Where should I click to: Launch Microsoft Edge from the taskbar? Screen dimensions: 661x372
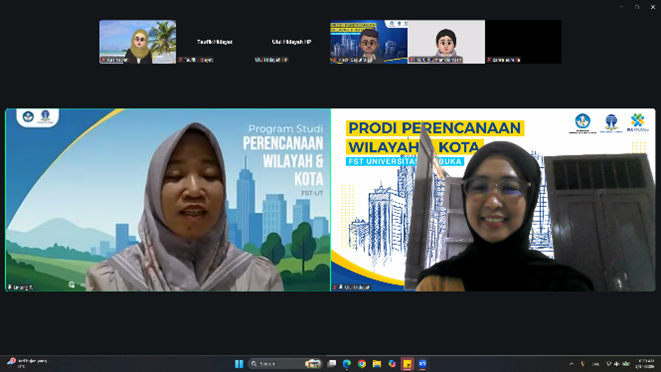[x=347, y=364]
